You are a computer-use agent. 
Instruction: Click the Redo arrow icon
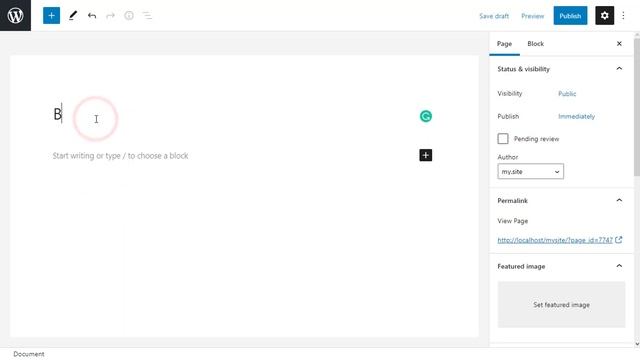point(110,16)
